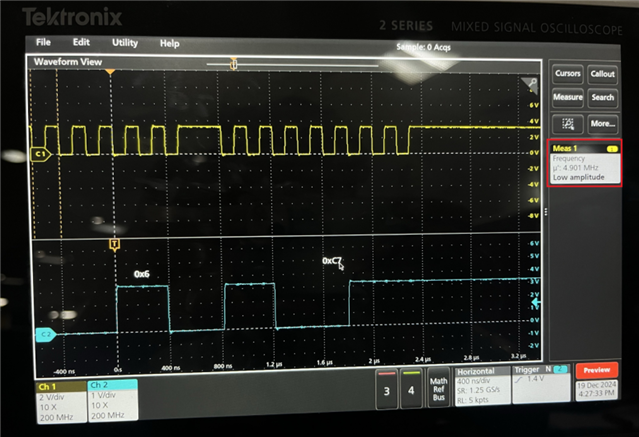Open the Horizontal settings badge
This screenshot has width=639, height=437.
point(482,386)
